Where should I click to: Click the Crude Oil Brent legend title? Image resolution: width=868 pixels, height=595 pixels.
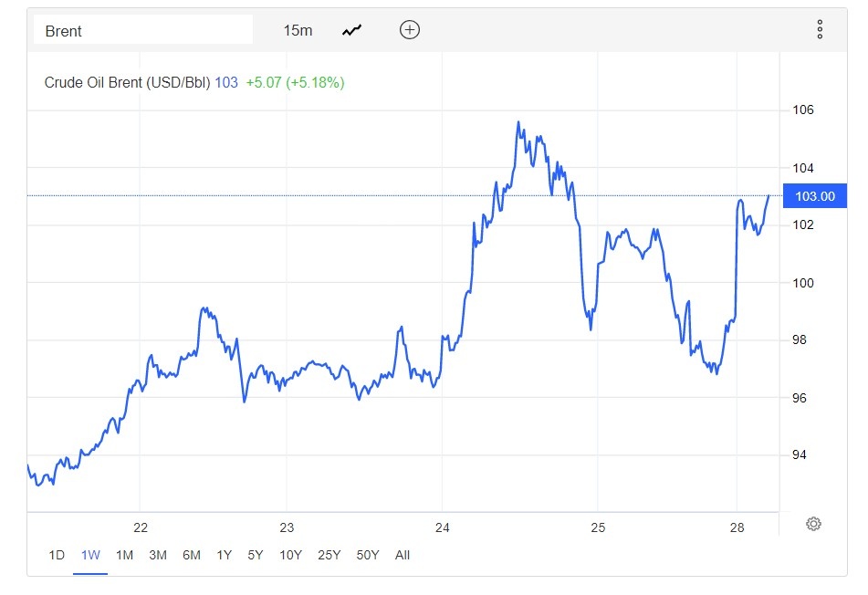[127, 83]
